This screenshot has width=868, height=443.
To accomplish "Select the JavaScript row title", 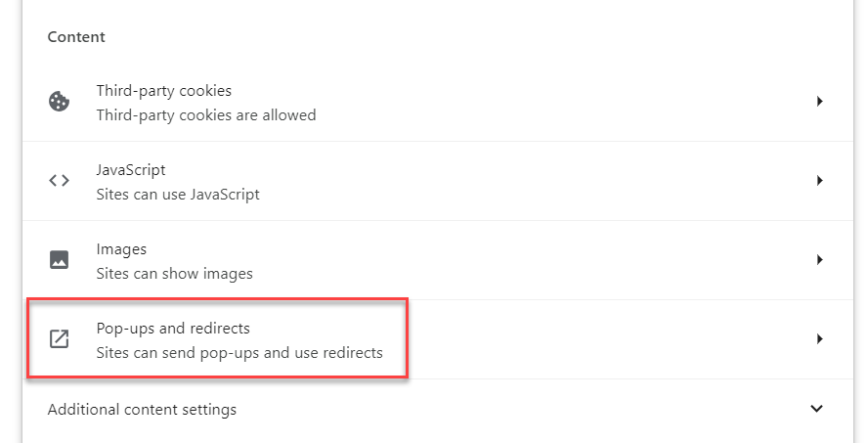I will [x=130, y=170].
